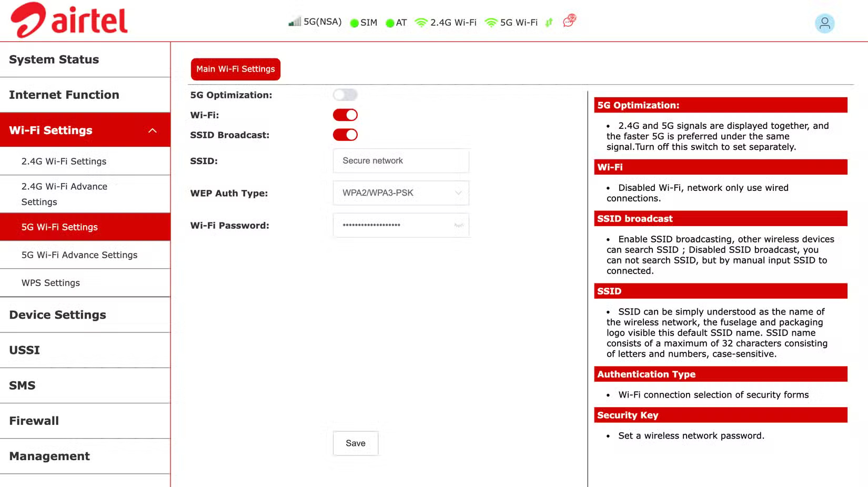Click the data traffic arrows indicator
868x487 pixels.
pos(548,22)
